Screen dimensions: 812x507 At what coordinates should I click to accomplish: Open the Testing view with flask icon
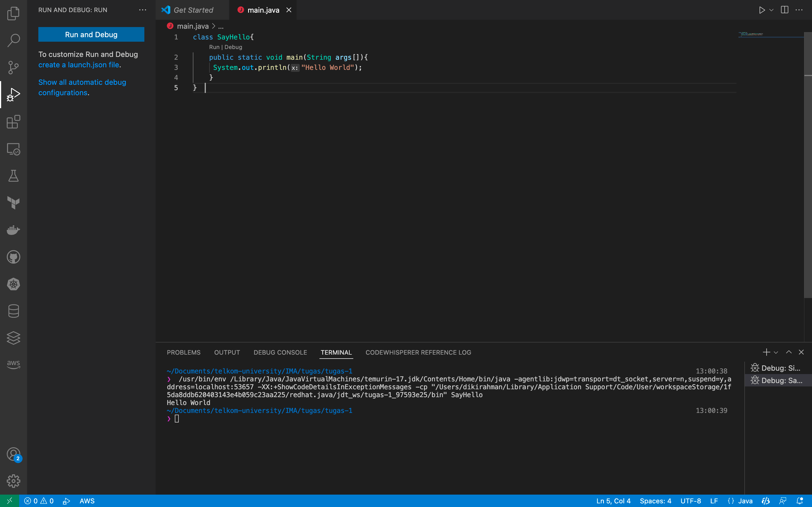pyautogui.click(x=14, y=176)
